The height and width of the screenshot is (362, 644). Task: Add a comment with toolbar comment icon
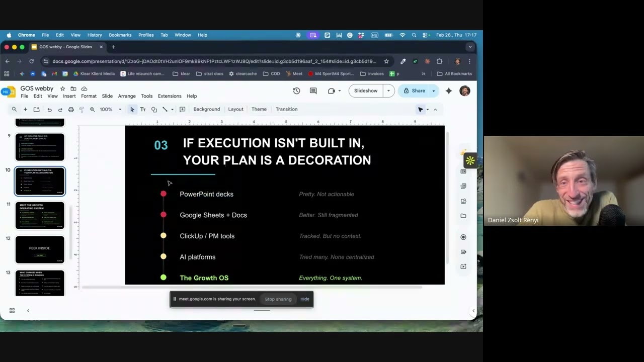pyautogui.click(x=182, y=109)
